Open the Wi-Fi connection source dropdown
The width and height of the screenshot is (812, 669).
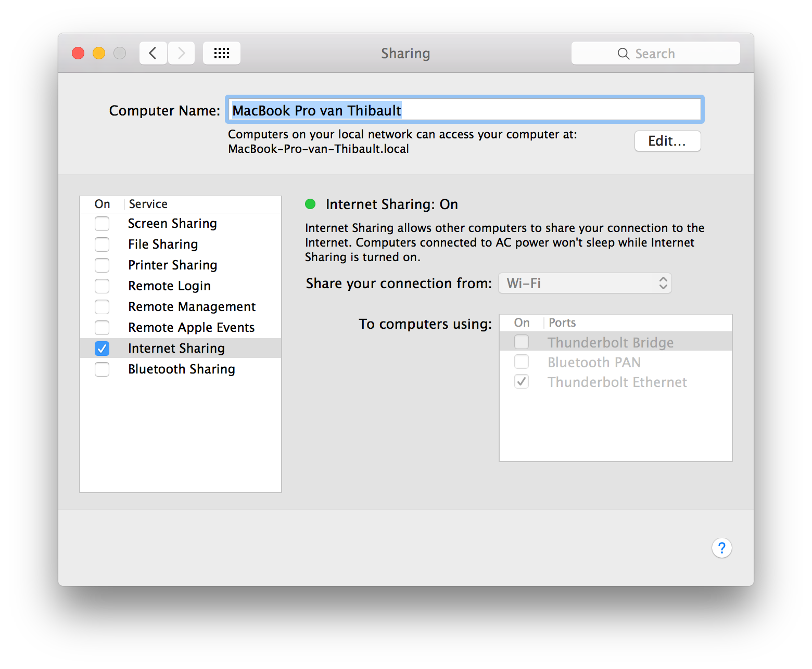tap(585, 283)
